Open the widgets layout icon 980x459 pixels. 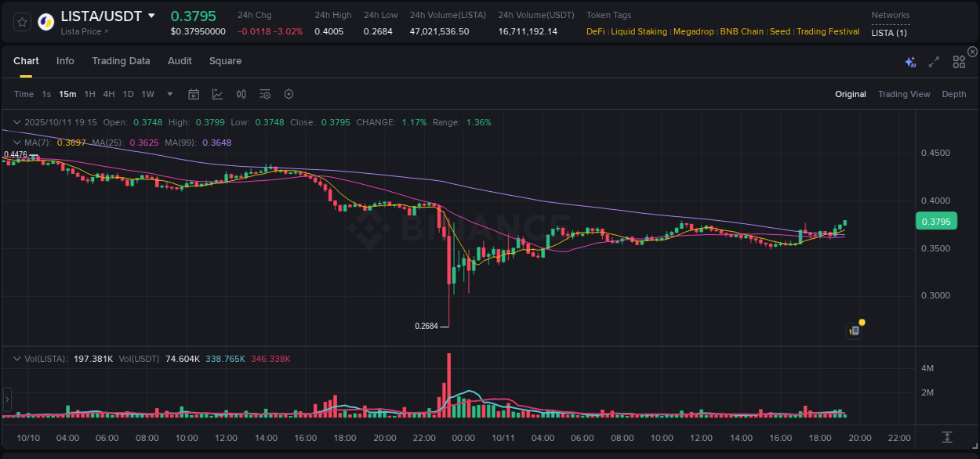[959, 61]
